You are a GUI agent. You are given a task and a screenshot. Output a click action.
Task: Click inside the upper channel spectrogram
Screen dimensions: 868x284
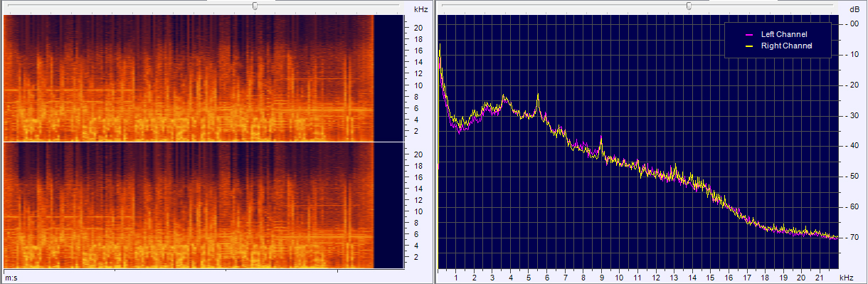(x=189, y=78)
